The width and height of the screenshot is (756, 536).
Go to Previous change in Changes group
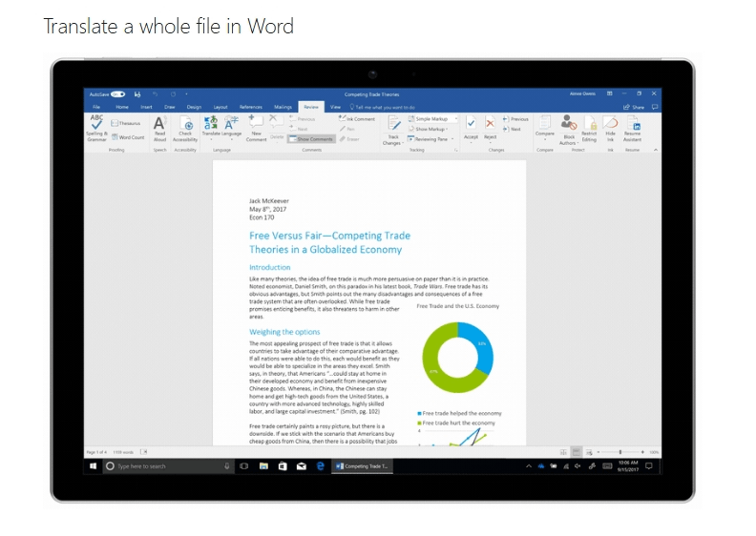click(515, 118)
